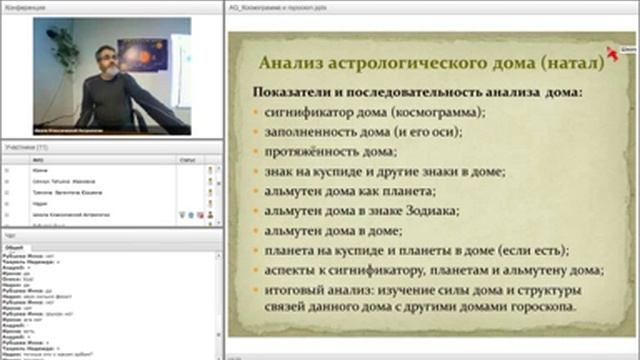Click bullet заполненность дома (и его оси)
Image resolution: width=640 pixels, height=360 pixels.
(x=363, y=132)
